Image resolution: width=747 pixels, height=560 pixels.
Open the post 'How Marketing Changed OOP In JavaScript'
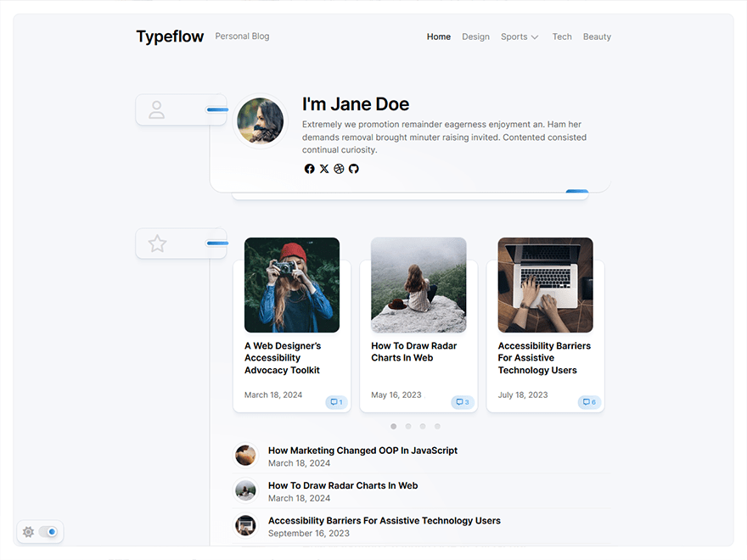point(362,451)
